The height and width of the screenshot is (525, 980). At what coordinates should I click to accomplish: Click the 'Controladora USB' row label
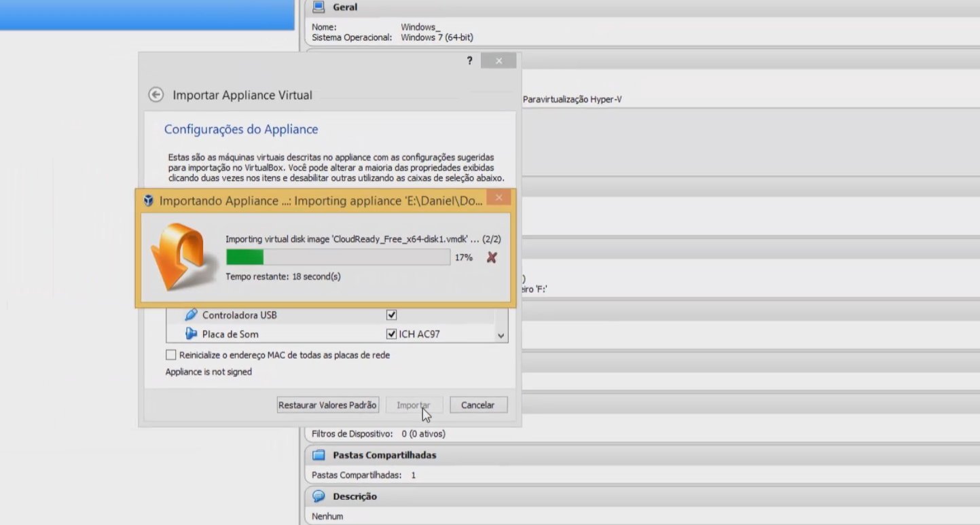coord(240,315)
